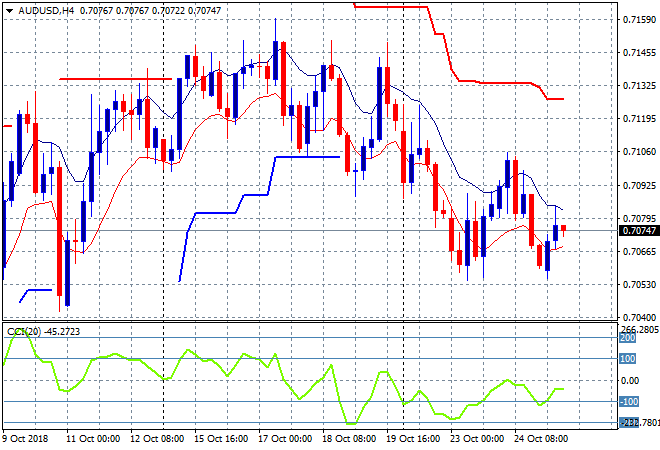Click the 0.70400 price axis label

[x=639, y=317]
